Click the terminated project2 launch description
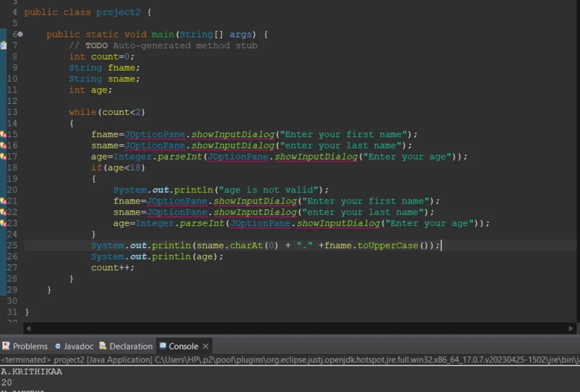 [290, 360]
